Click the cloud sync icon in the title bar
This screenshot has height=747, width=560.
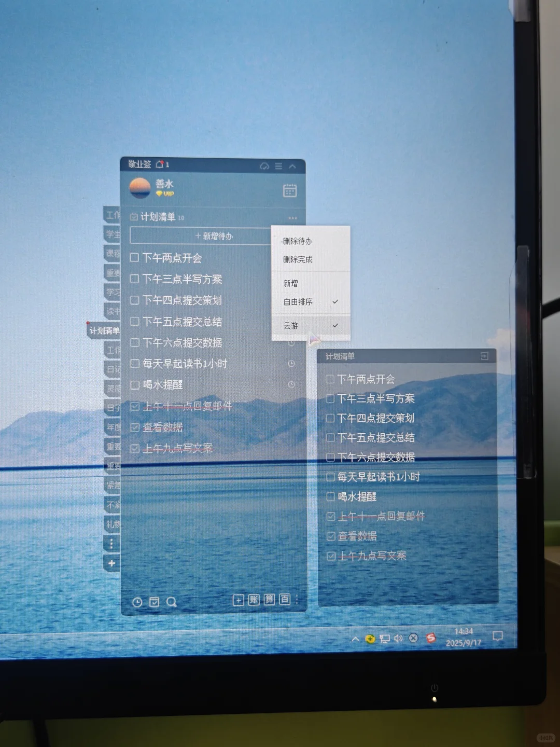pyautogui.click(x=264, y=167)
